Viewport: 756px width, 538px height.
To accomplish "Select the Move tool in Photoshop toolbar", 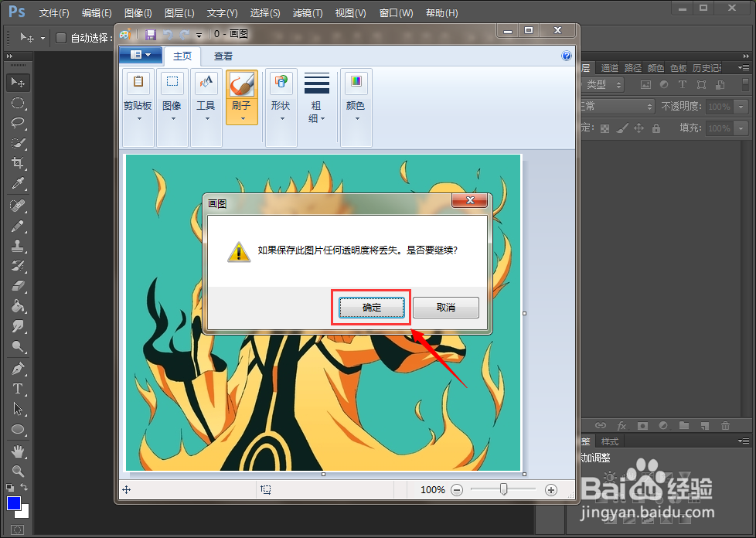I will 18,83.
